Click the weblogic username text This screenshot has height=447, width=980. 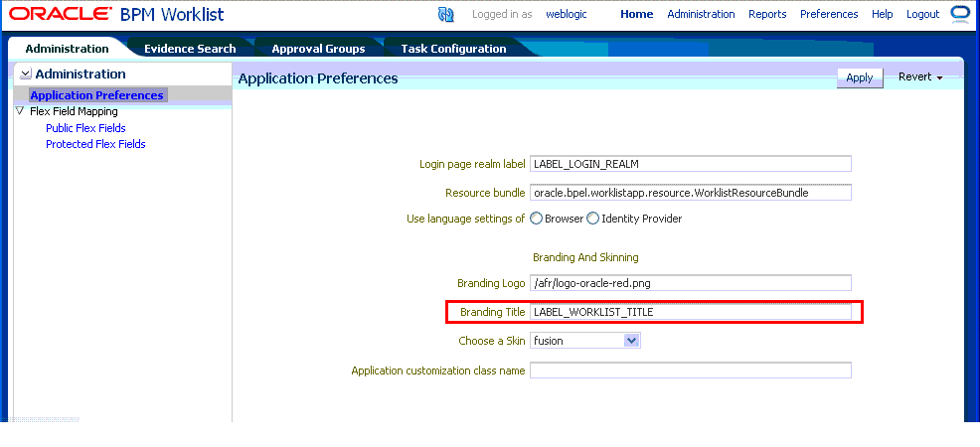coord(567,14)
